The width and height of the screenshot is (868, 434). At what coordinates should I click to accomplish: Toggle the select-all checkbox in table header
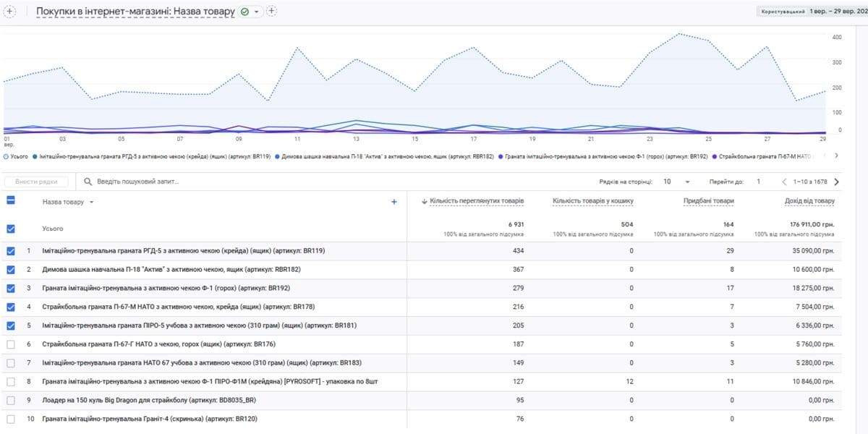point(11,202)
